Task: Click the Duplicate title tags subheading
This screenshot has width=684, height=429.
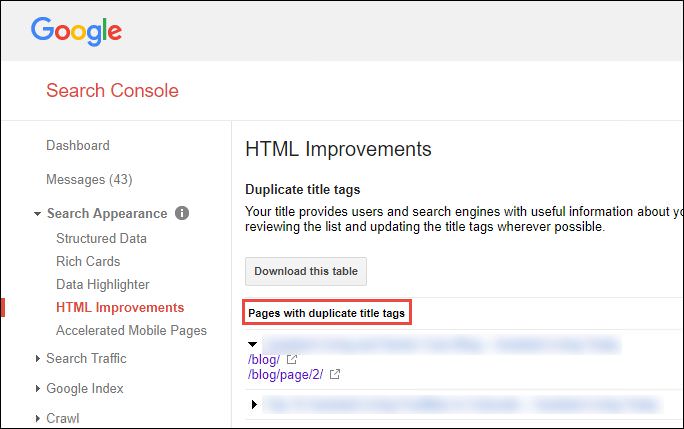Action: [303, 189]
